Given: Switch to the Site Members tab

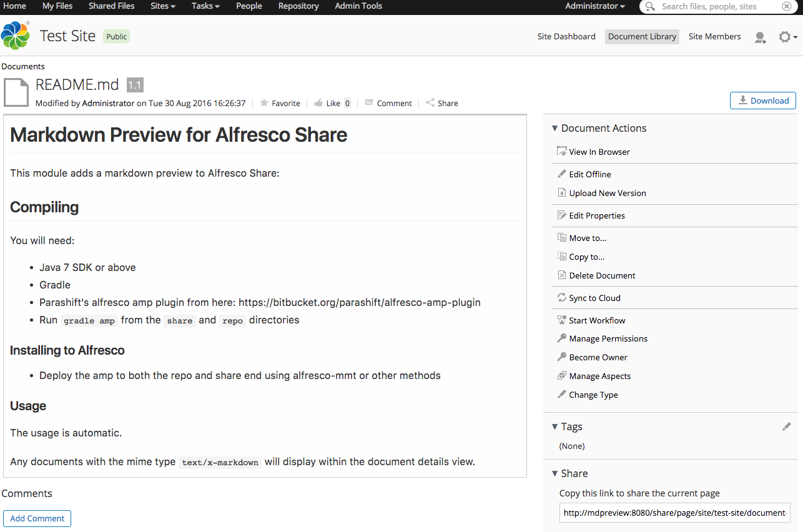Looking at the screenshot, I should pyautogui.click(x=715, y=36).
